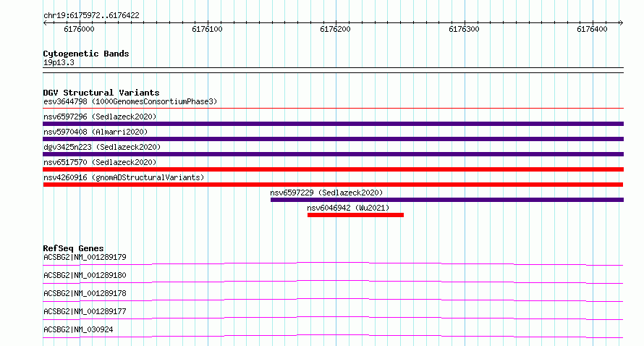Open transcript ACSBG2|NM_001289179 label
This screenshot has width=644, height=346.
(x=85, y=257)
